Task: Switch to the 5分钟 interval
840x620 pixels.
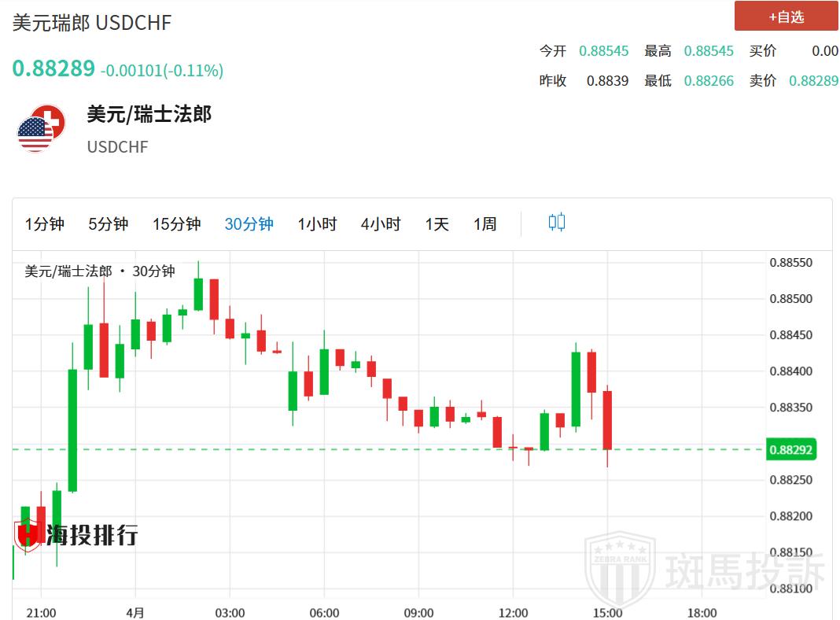Action: point(109,224)
